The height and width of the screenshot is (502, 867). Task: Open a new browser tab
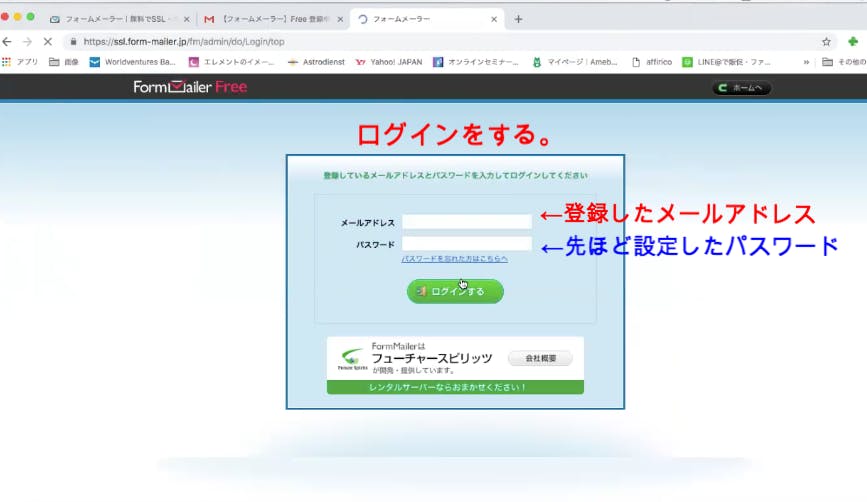coord(518,19)
